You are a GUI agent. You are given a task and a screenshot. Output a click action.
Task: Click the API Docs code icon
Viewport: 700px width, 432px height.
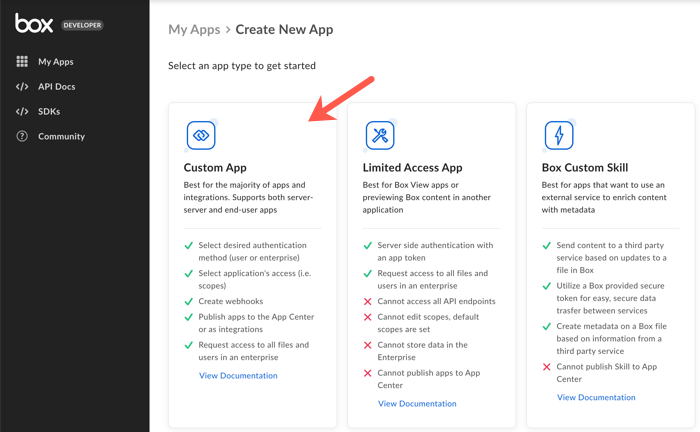click(22, 87)
